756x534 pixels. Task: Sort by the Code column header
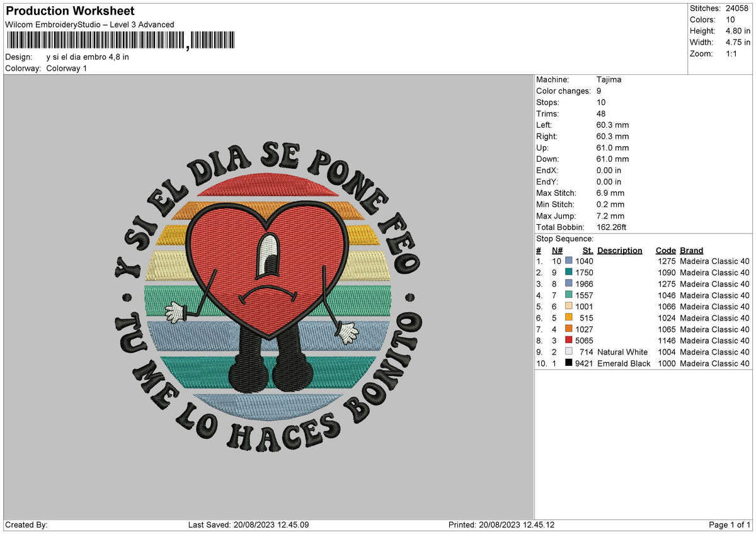666,250
